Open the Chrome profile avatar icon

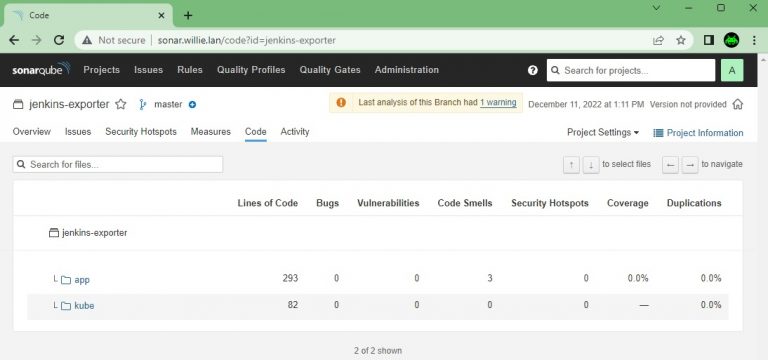coord(731,40)
